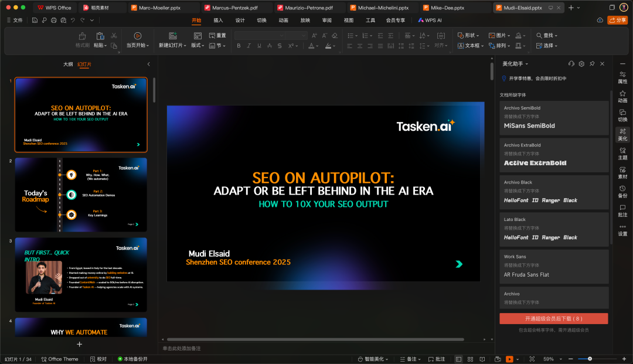Click the New Slide (新建幻灯片) icon

click(x=173, y=36)
